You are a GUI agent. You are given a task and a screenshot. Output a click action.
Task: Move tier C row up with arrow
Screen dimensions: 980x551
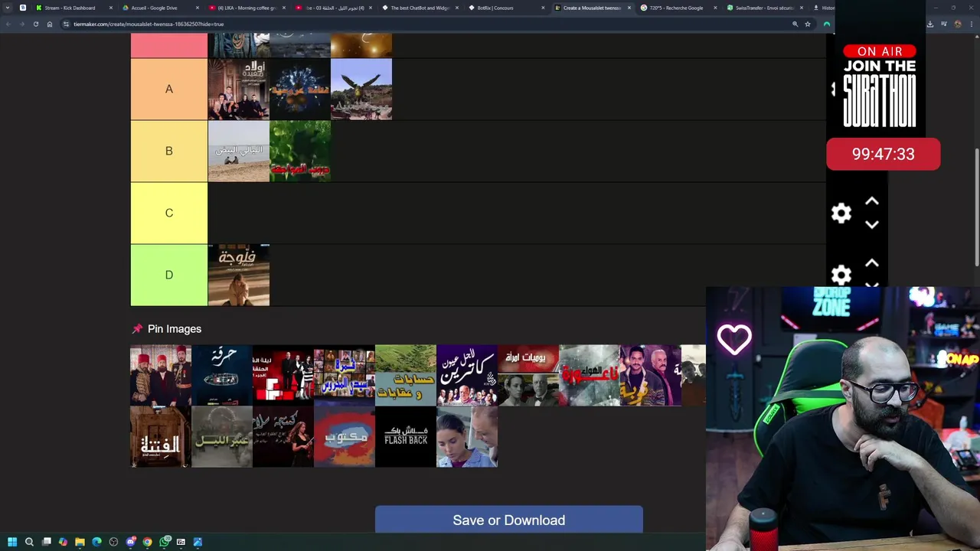871,201
